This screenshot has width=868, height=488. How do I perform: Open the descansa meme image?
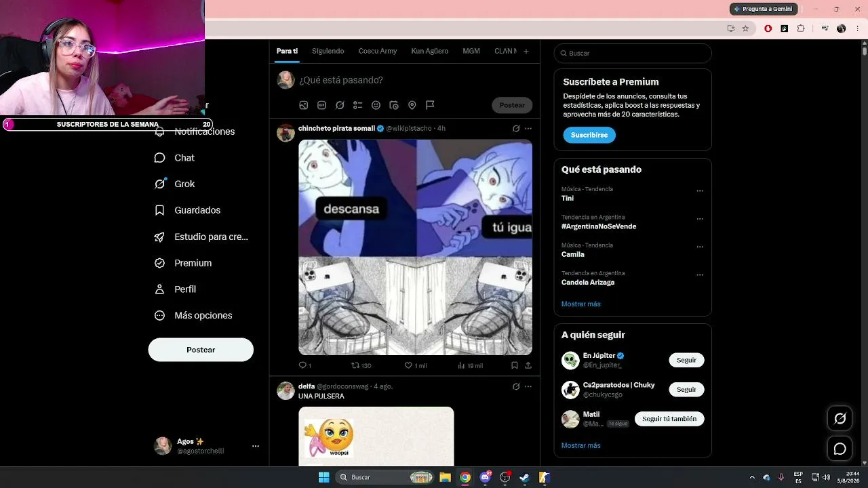coord(415,247)
